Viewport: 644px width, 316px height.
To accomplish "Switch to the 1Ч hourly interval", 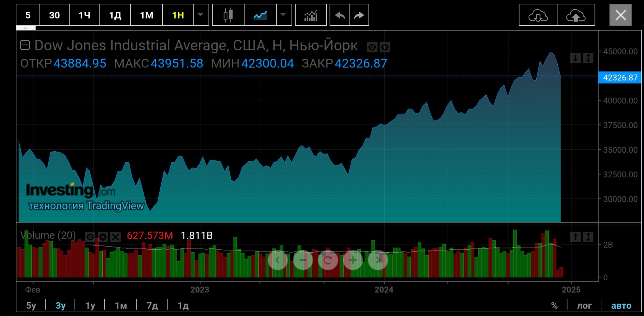I will point(85,15).
